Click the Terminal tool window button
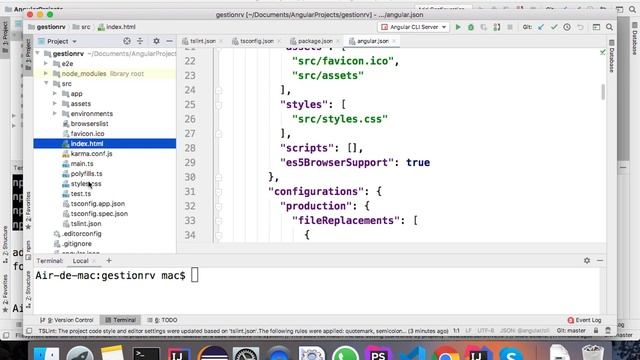Image resolution: width=640 pixels, height=360 pixels. (x=120, y=320)
